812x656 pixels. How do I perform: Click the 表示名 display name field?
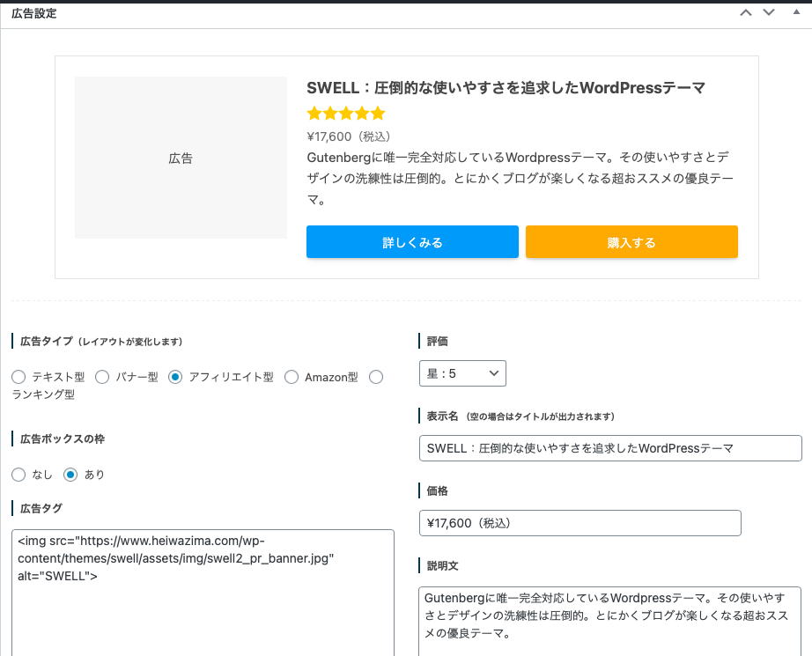[x=610, y=448]
